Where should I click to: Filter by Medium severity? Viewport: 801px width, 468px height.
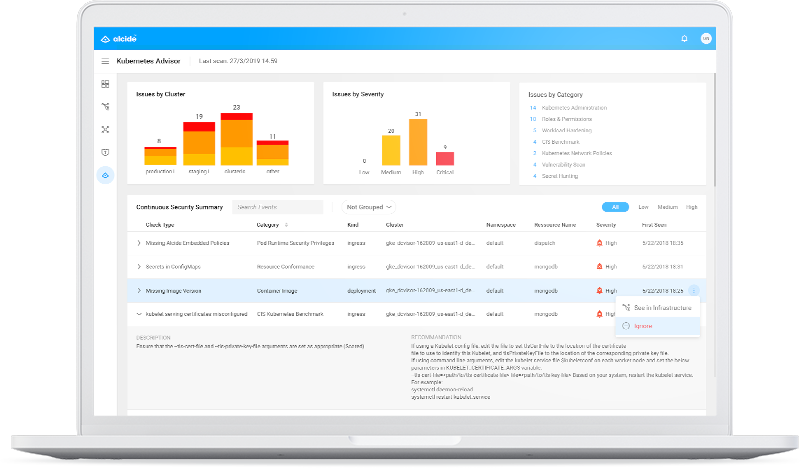(x=667, y=207)
